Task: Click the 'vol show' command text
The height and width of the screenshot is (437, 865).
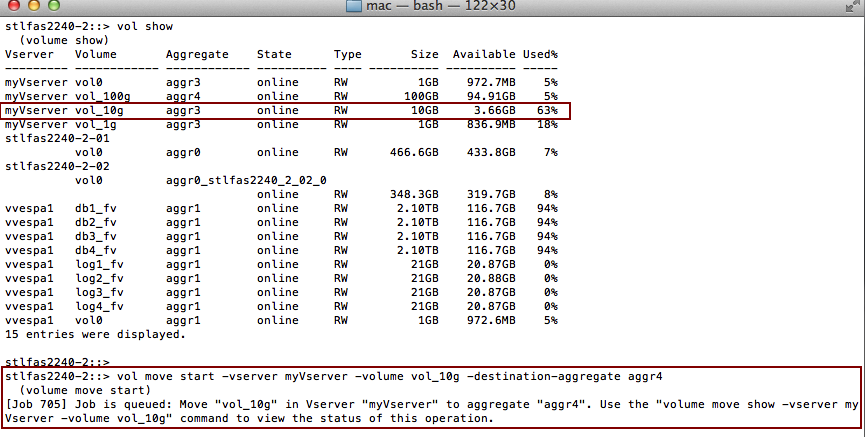Action: (145, 26)
